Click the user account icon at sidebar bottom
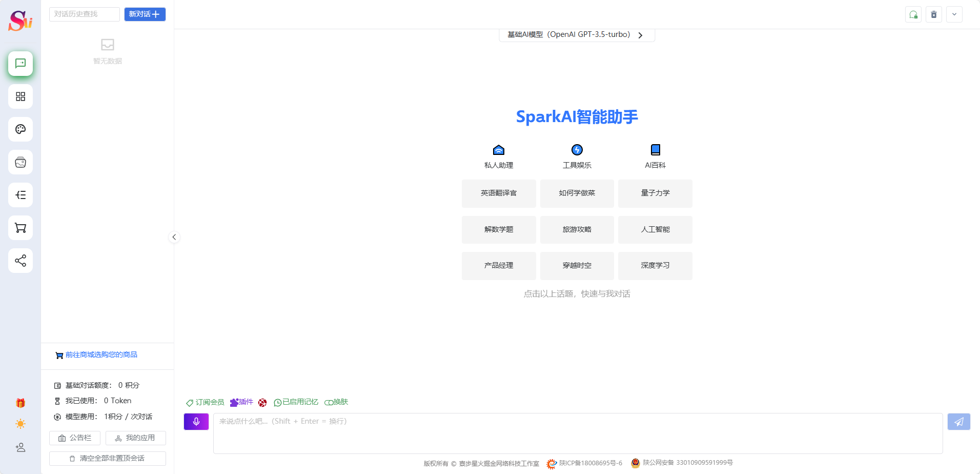The height and width of the screenshot is (474, 980). (x=21, y=447)
